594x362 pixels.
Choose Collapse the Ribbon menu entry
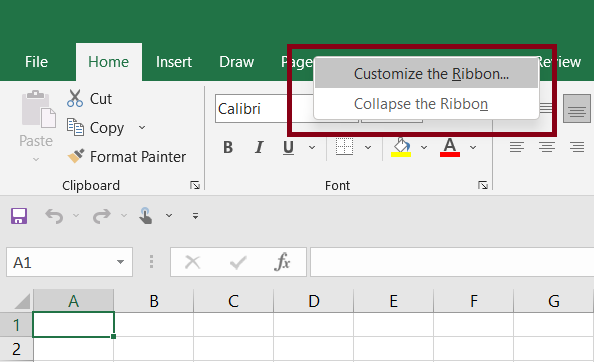[427, 104]
